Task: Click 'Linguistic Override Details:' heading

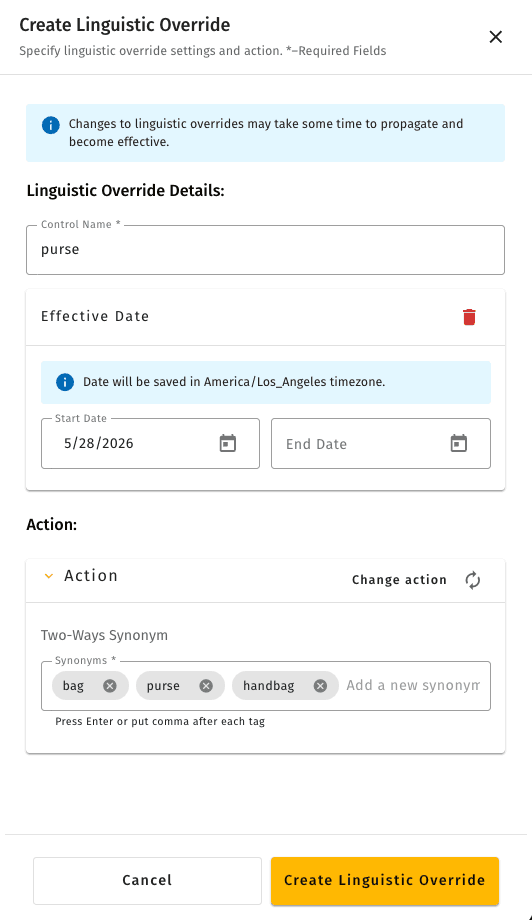Action: (126, 191)
